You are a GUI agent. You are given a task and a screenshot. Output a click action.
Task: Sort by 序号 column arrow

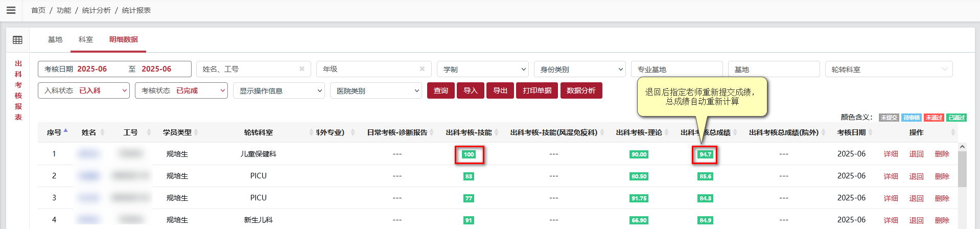[x=65, y=131]
